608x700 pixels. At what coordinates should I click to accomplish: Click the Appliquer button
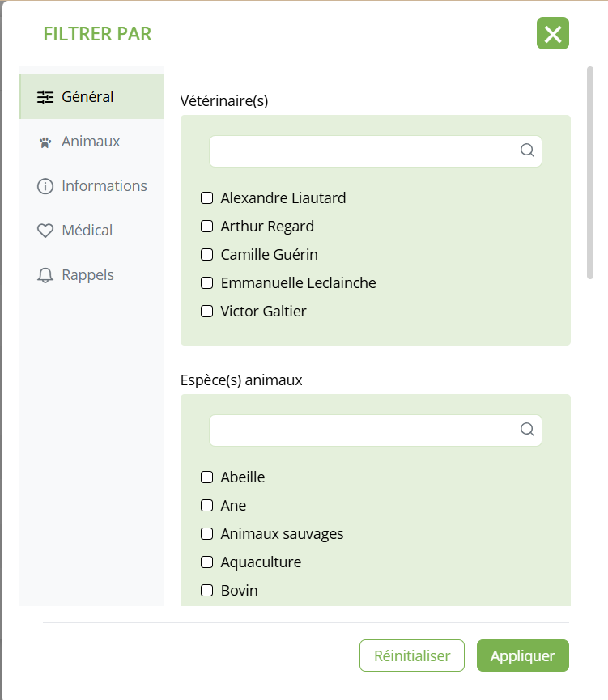pos(522,655)
